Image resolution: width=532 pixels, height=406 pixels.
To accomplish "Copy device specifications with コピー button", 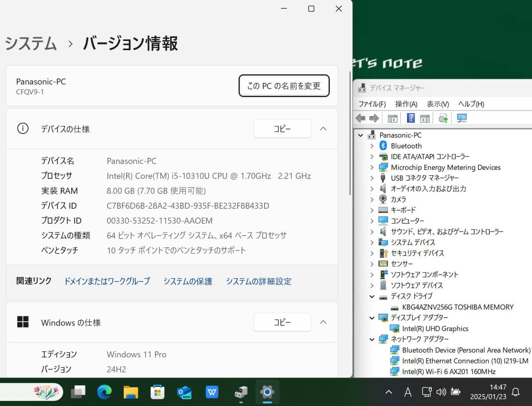I will (x=282, y=129).
